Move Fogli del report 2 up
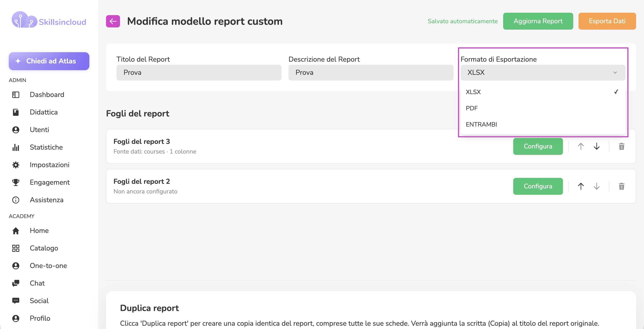 coord(581,186)
